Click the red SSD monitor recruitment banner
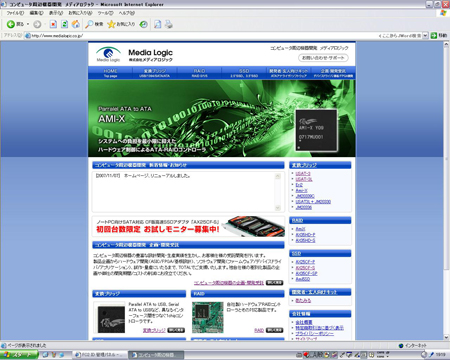The width and height of the screenshot is (450, 360). click(x=189, y=226)
